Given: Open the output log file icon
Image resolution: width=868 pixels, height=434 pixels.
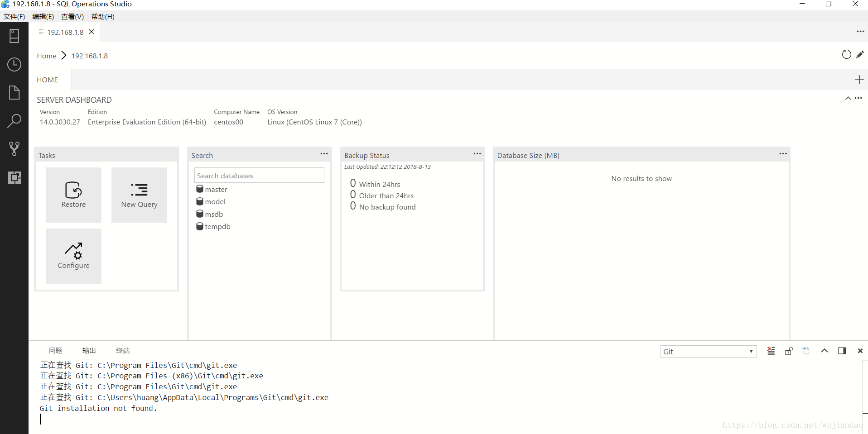Looking at the screenshot, I should (806, 351).
